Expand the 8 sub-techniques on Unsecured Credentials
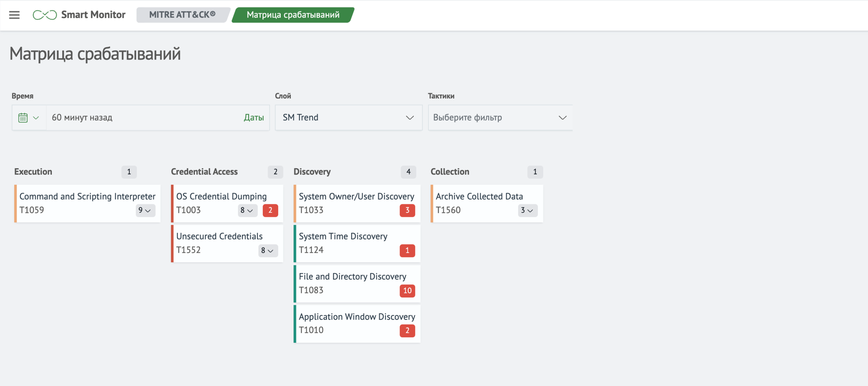This screenshot has height=386, width=868. pos(268,251)
